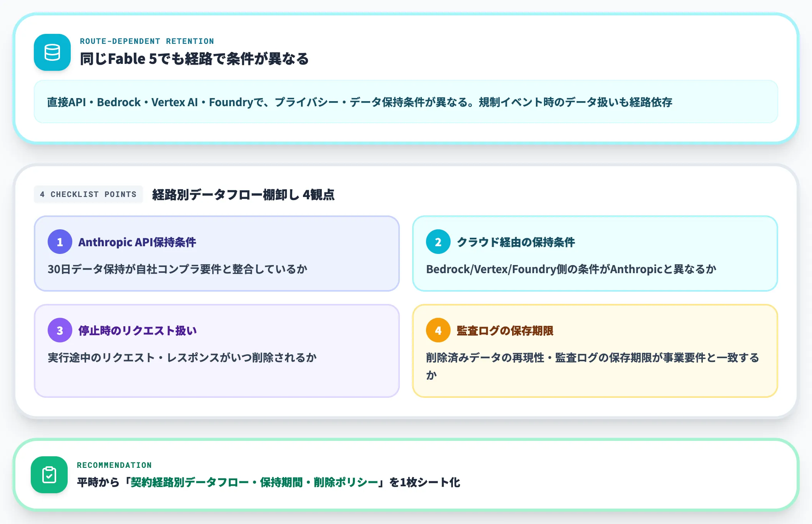Click heading '経路別データフロー棚卸し 4観点'
The width and height of the screenshot is (812, 524).
(x=243, y=195)
